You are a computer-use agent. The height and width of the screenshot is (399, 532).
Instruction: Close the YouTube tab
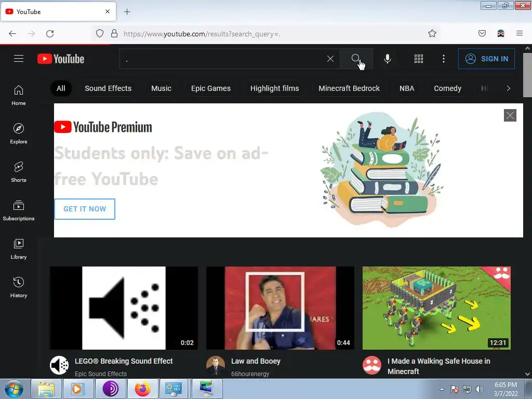108,11
